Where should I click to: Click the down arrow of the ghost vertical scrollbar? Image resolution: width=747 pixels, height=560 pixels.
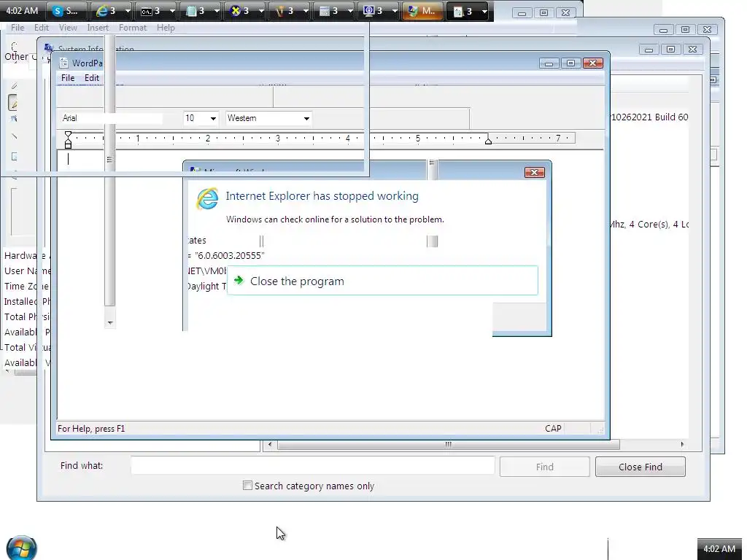(x=110, y=323)
